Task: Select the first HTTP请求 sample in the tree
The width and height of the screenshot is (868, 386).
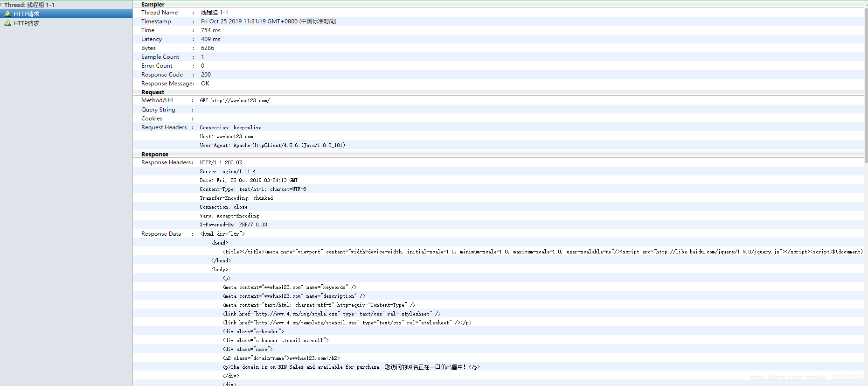Action: [66, 14]
